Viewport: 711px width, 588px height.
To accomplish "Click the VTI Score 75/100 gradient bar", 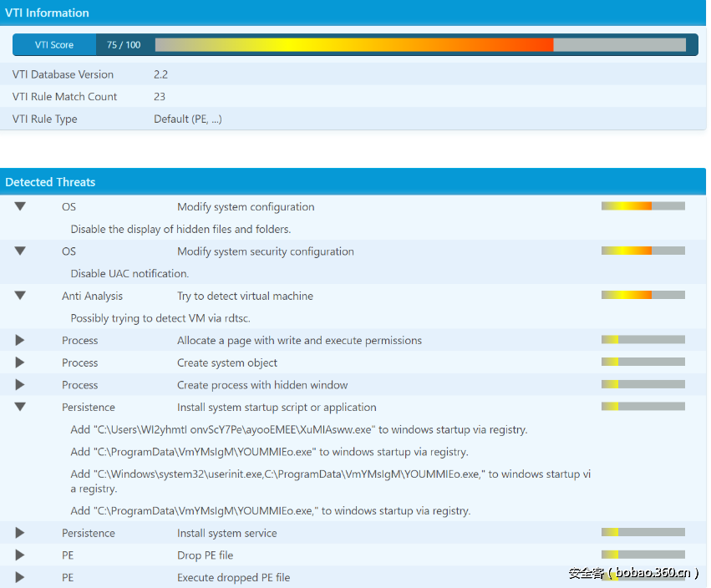I will [419, 45].
